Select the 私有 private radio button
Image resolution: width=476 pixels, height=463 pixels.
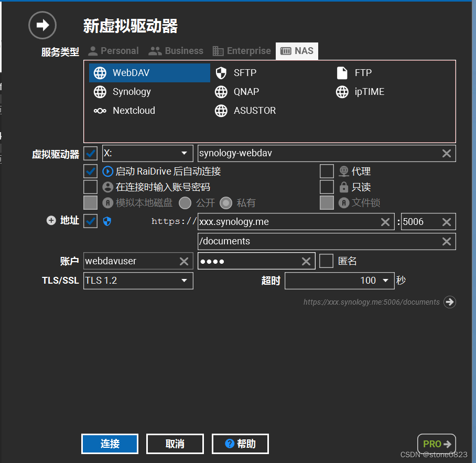(226, 203)
